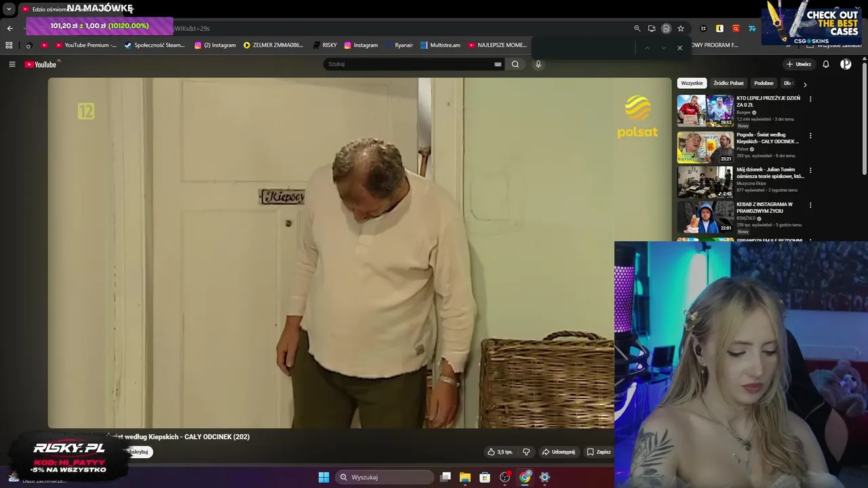The image size is (868, 488).
Task: Jump to previous find result arrow
Action: tap(647, 47)
